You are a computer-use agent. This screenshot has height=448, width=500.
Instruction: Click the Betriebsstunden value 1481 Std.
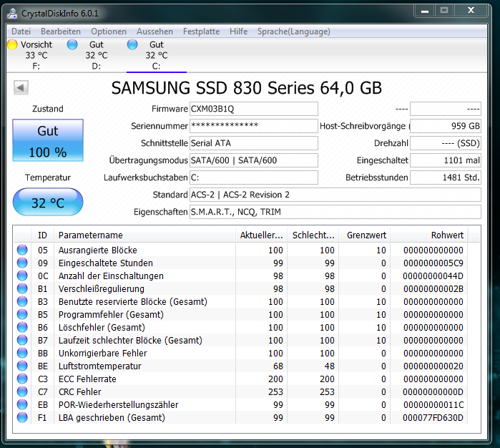click(x=446, y=177)
